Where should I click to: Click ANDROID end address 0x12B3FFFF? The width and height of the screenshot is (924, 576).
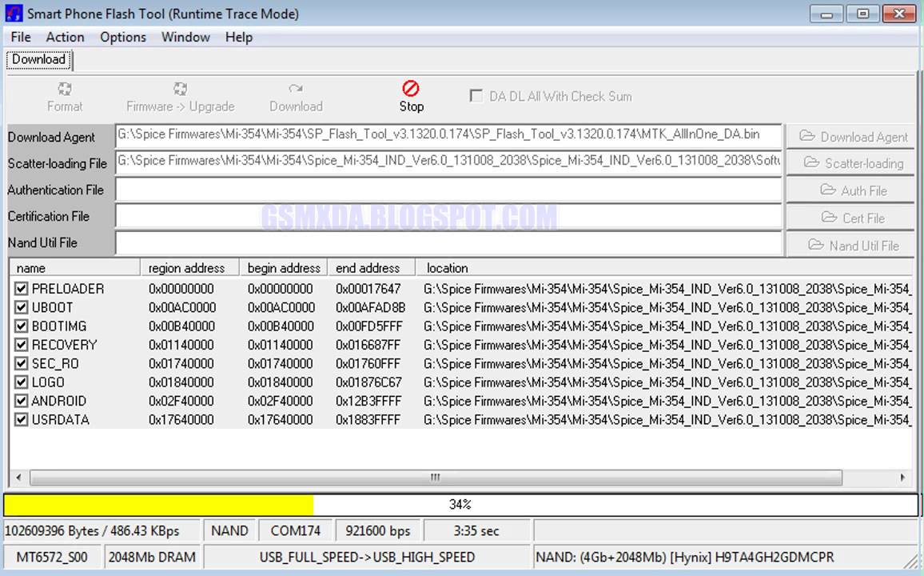(x=369, y=401)
